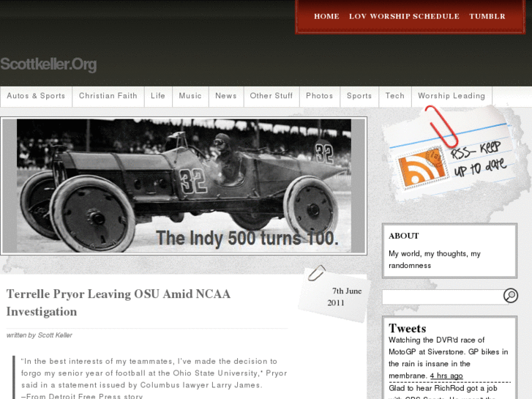Screen dimensions: 532x399
Task: Click the Pryor statement blockquote text
Action: pyautogui.click(x=154, y=379)
